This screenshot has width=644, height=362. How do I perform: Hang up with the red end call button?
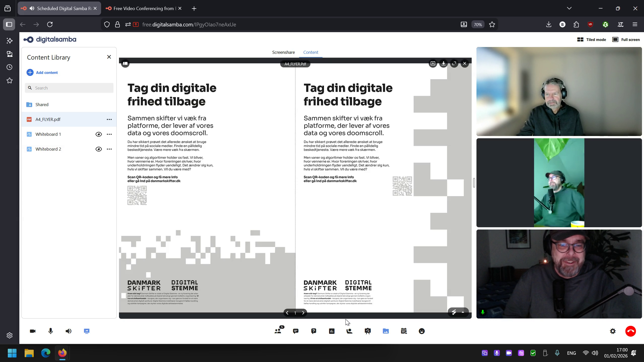[x=630, y=331]
